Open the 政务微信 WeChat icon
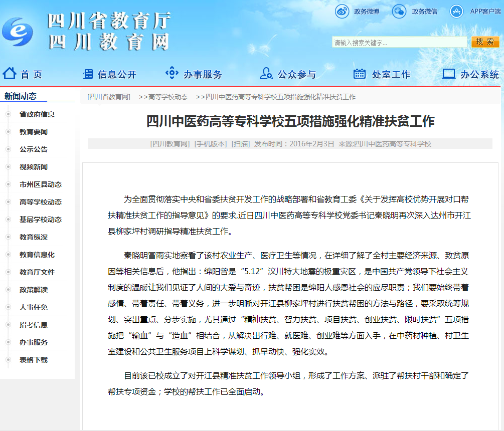The width and height of the screenshot is (504, 431). (x=399, y=12)
